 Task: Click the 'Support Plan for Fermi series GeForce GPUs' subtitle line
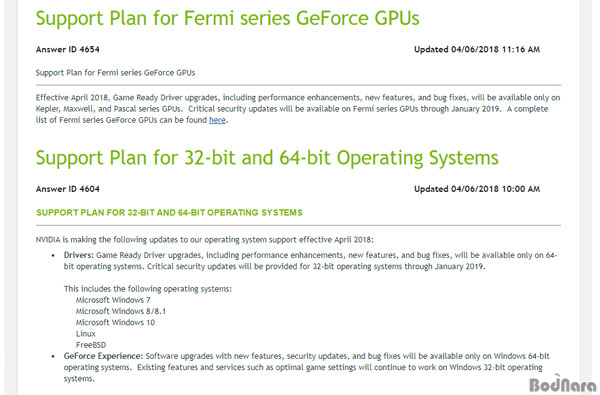coord(115,73)
